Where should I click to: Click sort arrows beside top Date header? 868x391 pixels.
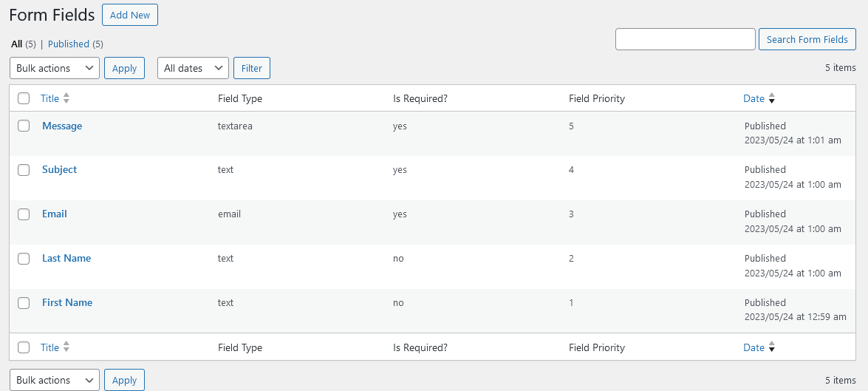pos(772,98)
